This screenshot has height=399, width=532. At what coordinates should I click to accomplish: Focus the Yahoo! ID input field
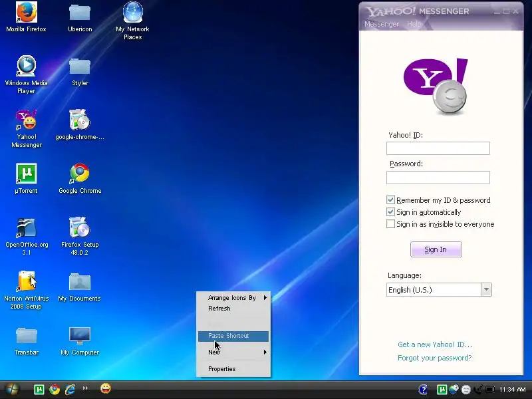coord(438,148)
